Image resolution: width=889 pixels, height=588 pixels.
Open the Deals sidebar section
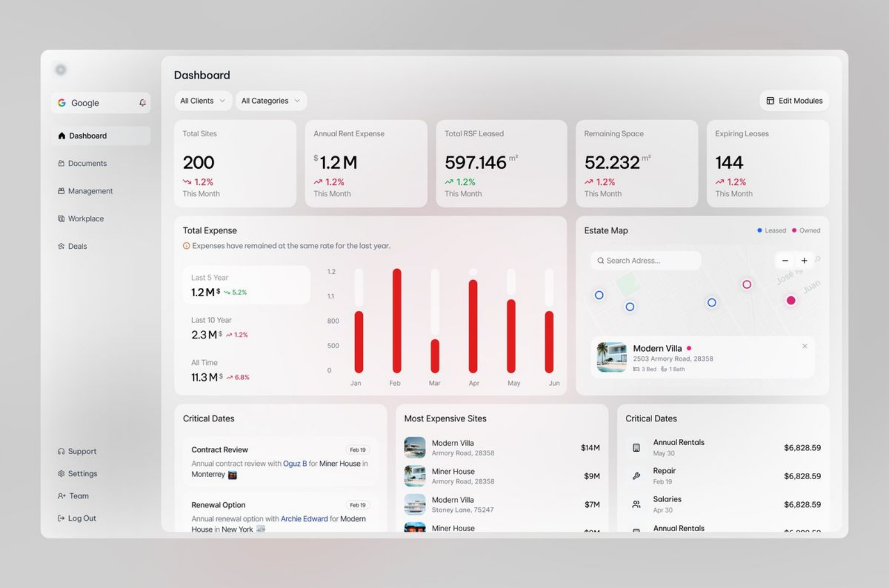coord(77,246)
